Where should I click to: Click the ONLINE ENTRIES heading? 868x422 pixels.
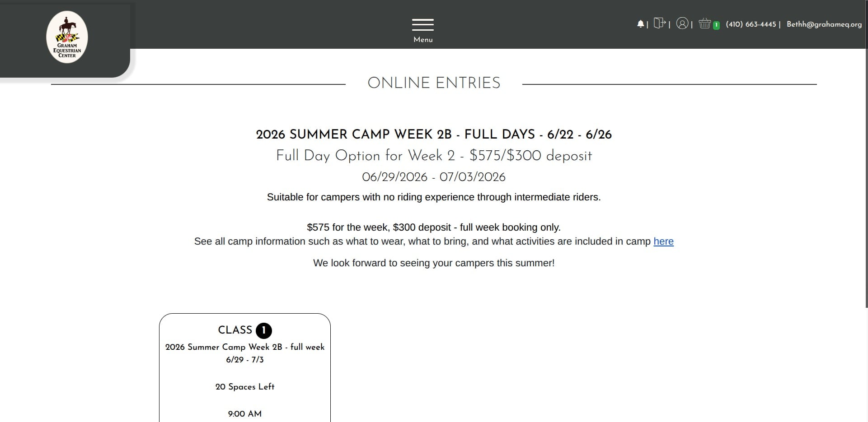coord(434,83)
